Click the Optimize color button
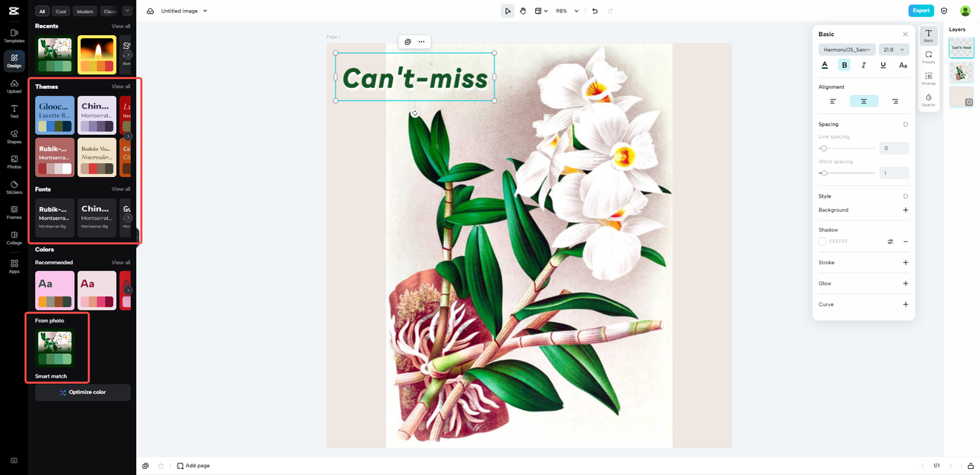This screenshot has width=980, height=475. point(83,392)
